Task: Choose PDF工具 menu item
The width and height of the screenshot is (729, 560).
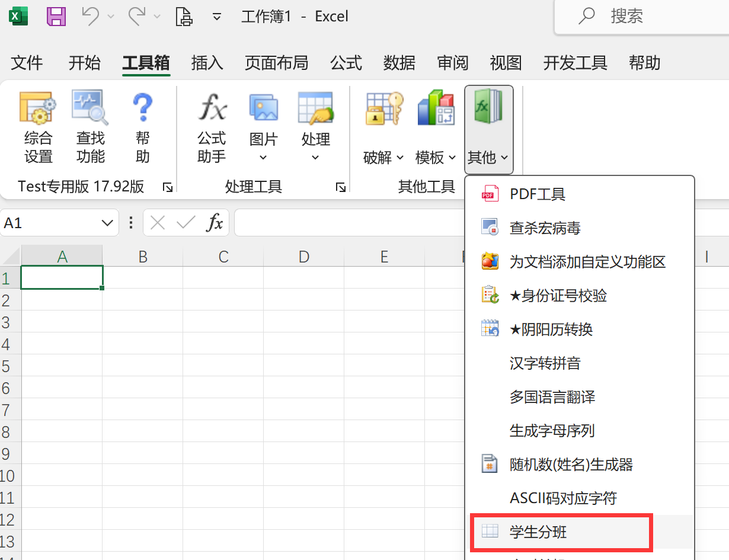Action: pos(537,194)
